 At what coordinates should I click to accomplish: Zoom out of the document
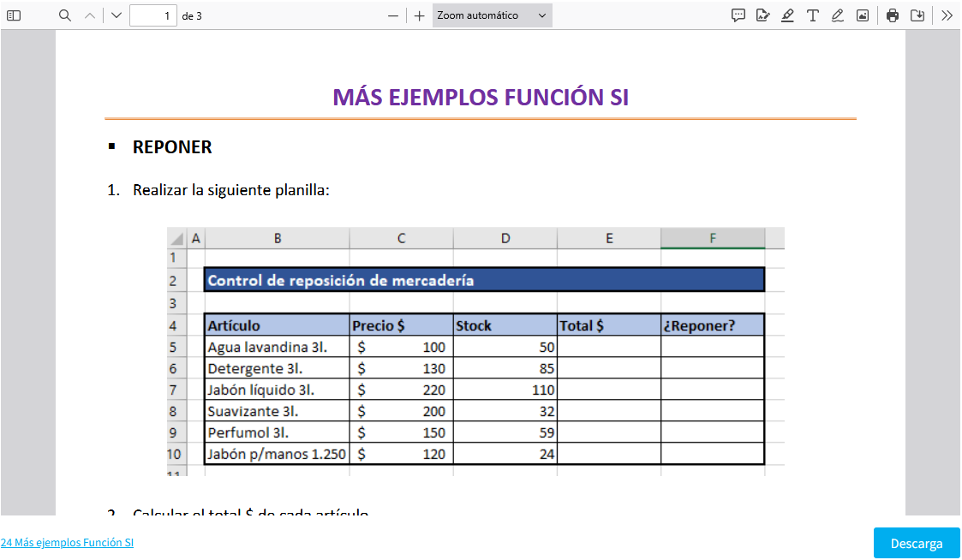point(393,15)
